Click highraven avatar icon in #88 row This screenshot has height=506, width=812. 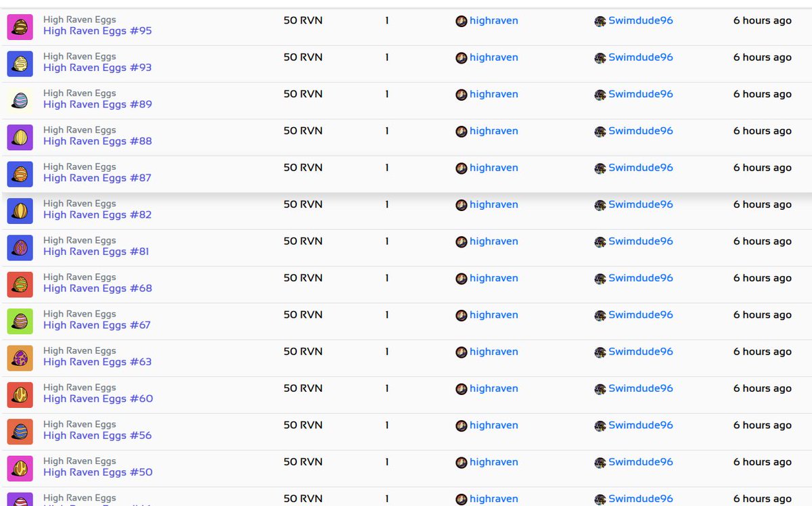pyautogui.click(x=461, y=131)
